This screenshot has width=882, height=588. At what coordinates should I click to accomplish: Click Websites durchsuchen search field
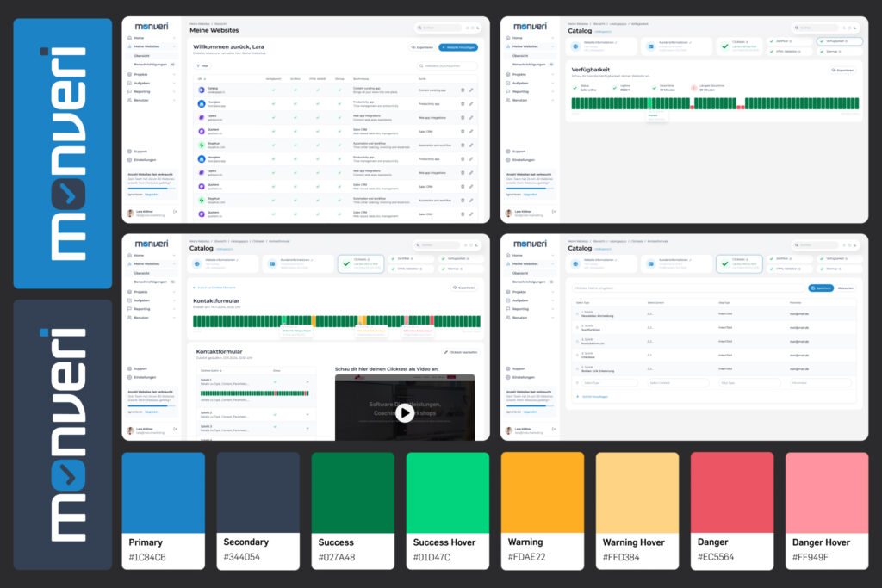pyautogui.click(x=447, y=65)
